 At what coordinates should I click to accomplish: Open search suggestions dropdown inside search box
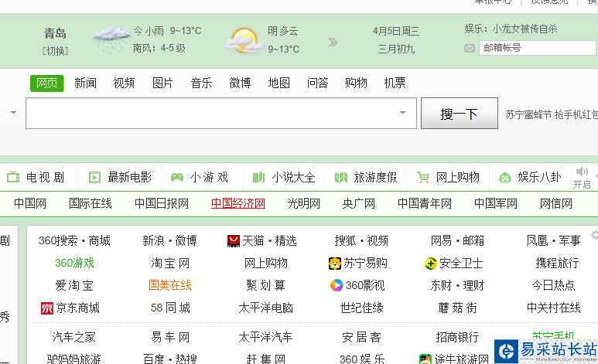(x=403, y=113)
